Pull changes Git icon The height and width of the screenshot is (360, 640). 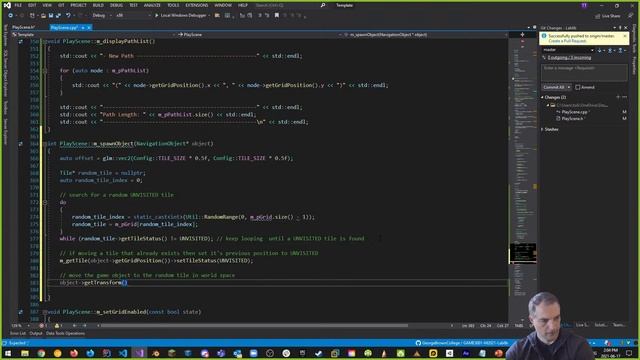(610, 50)
